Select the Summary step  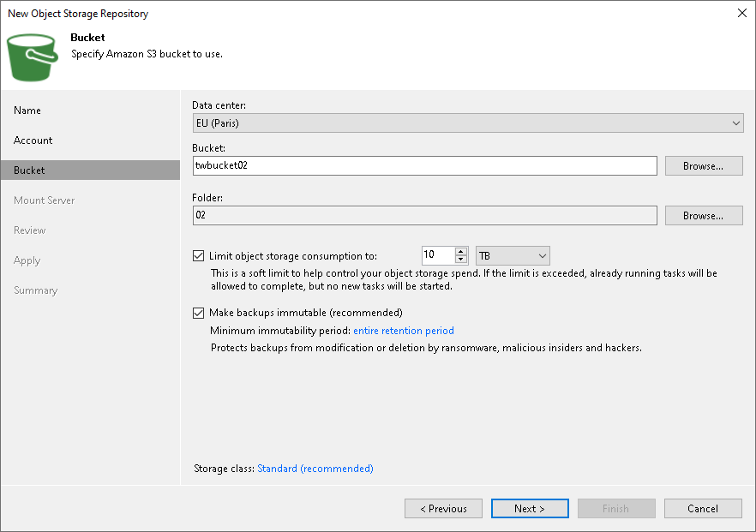[x=36, y=290]
